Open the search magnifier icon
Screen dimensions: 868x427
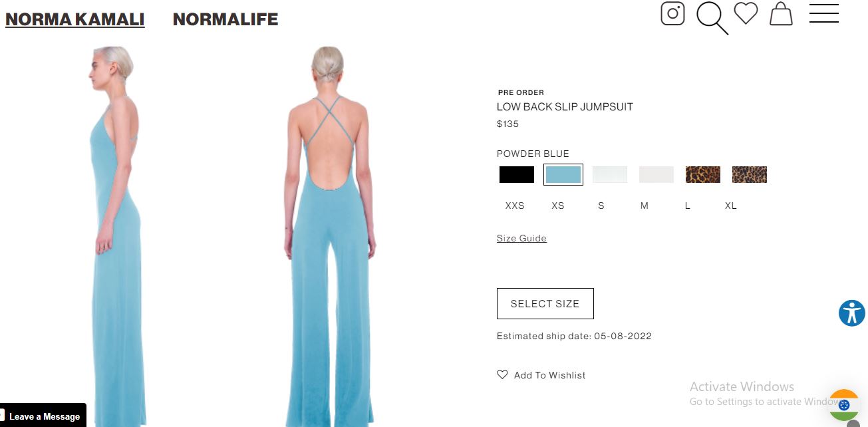click(x=712, y=18)
